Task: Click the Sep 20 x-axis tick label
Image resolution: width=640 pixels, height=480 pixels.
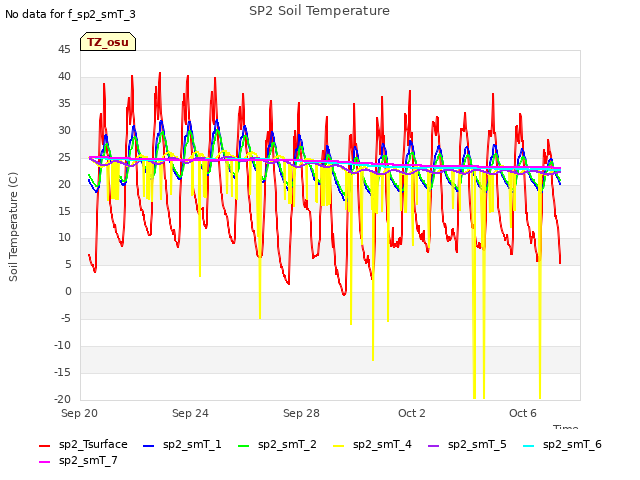Action: click(80, 413)
